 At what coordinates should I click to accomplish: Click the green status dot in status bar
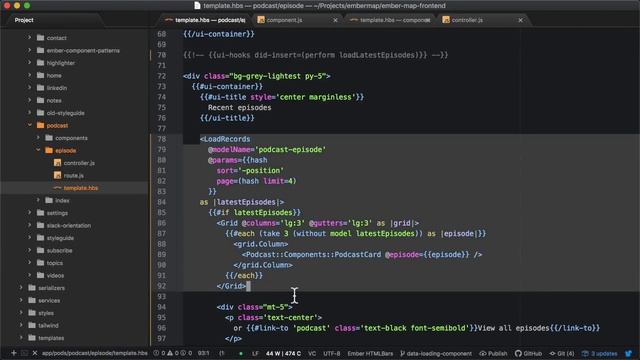(240, 353)
